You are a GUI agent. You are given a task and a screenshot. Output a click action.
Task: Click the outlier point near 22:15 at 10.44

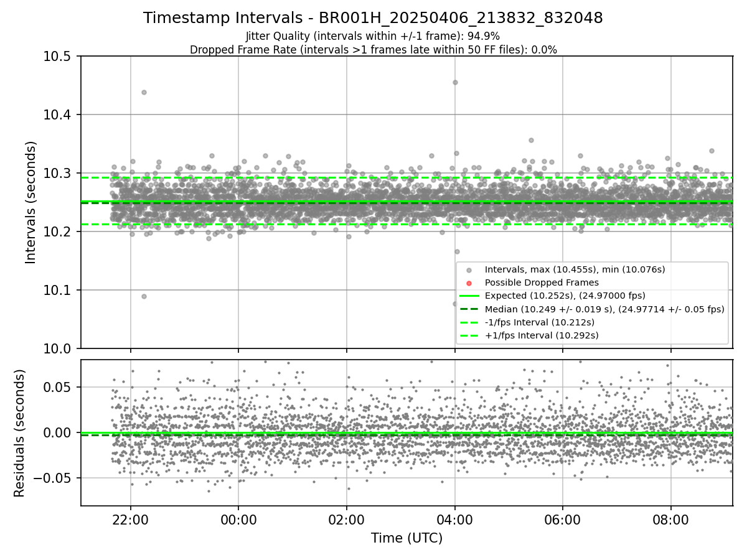[144, 92]
